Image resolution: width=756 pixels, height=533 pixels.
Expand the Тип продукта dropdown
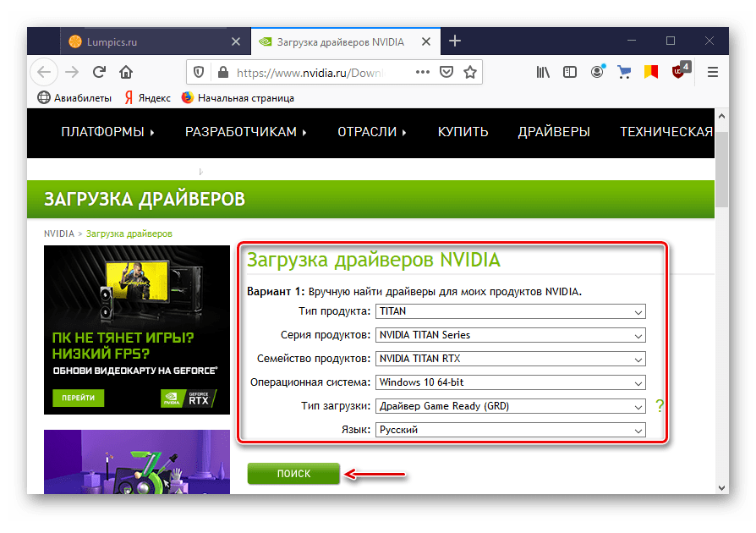coord(510,311)
